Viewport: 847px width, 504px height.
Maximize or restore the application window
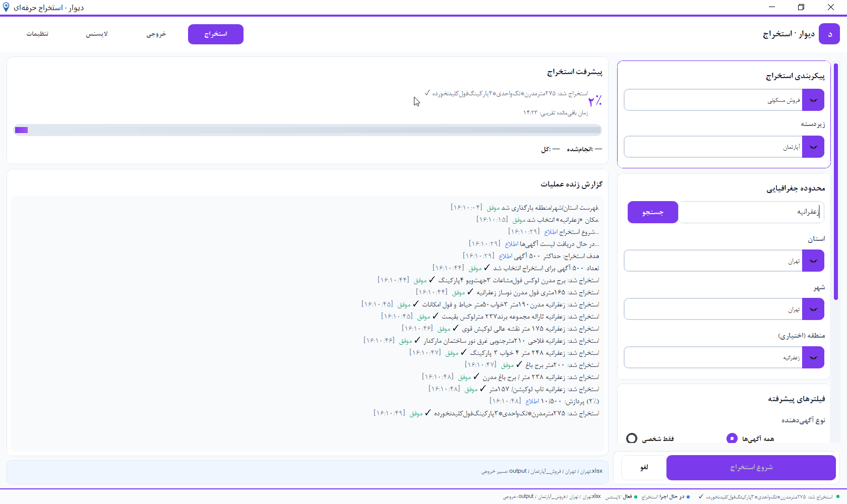pyautogui.click(x=801, y=7)
